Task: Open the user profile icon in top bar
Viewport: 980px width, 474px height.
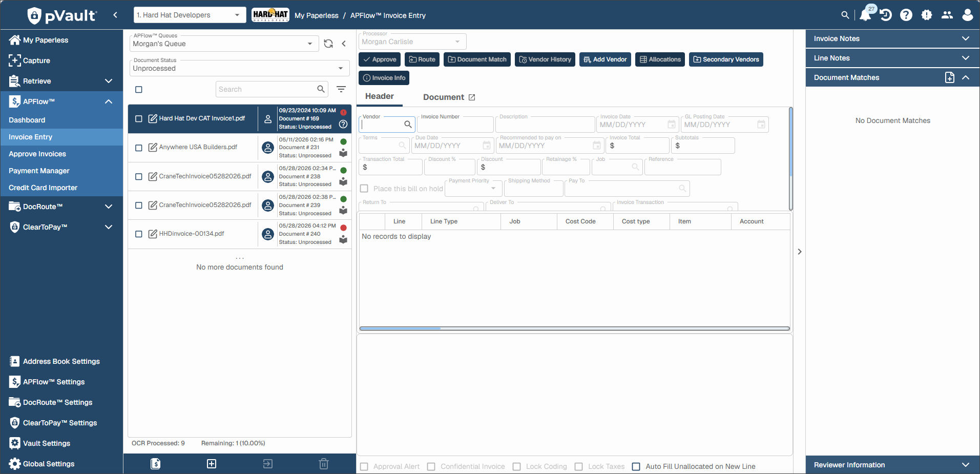Action: tap(968, 15)
